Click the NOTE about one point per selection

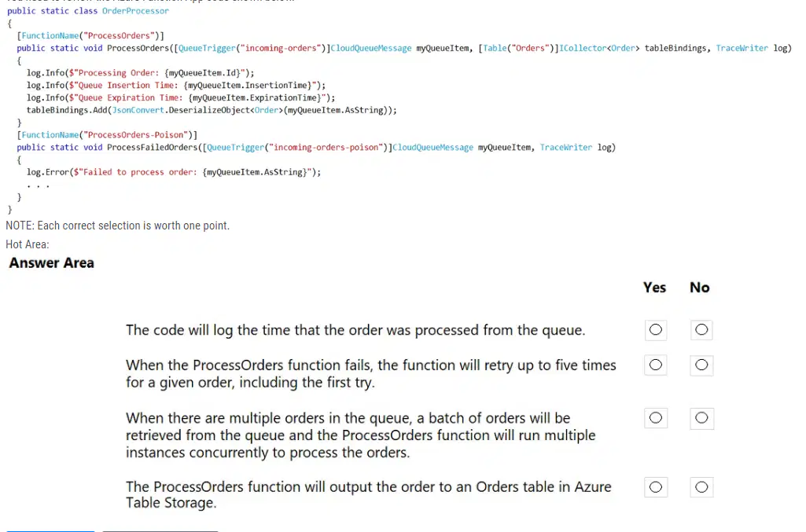point(118,226)
